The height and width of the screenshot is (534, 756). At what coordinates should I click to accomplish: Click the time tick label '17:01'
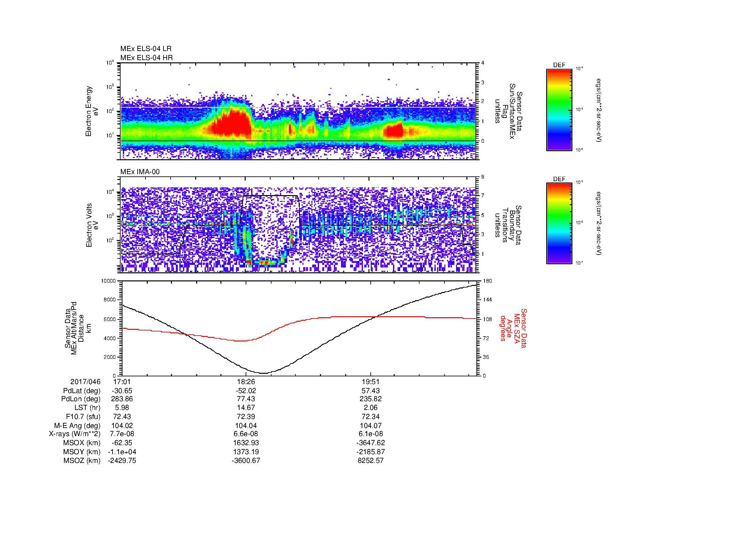(x=122, y=382)
